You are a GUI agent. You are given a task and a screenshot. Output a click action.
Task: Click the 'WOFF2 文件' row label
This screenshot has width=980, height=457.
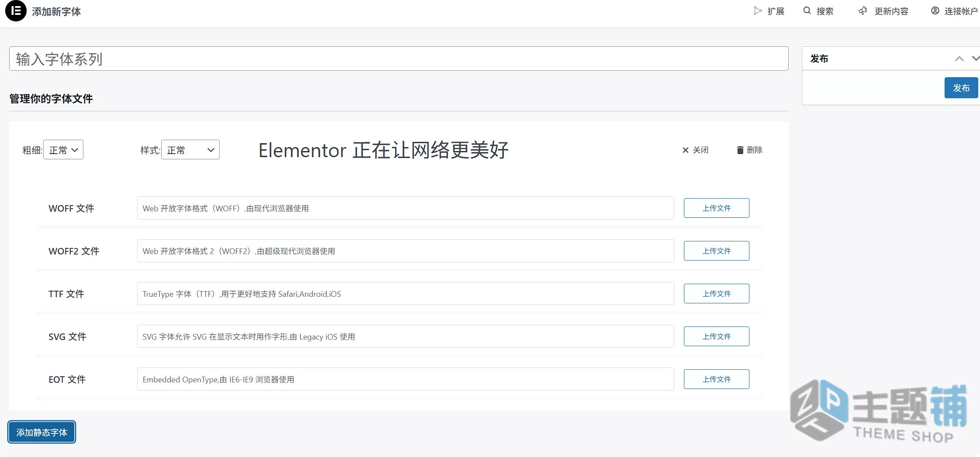pos(74,251)
